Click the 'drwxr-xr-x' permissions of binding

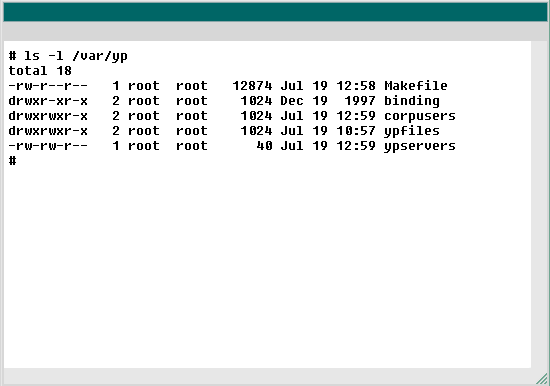coord(48,101)
